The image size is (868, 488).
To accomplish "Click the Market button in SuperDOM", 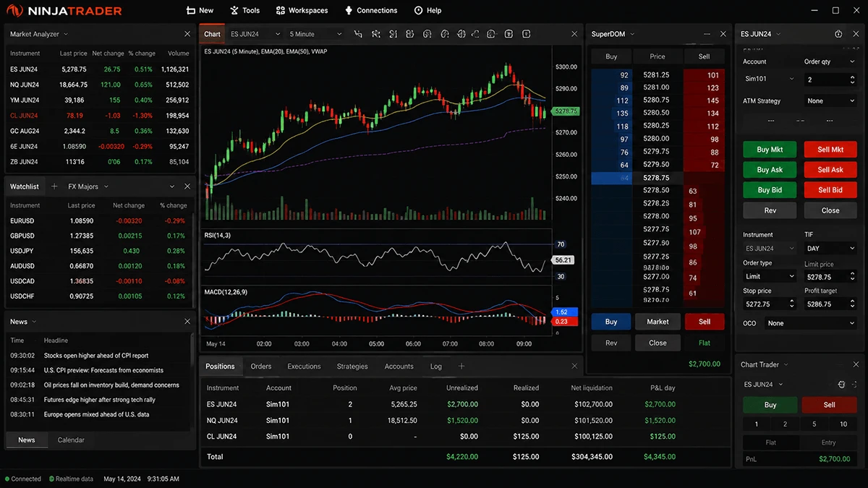I will 658,322.
